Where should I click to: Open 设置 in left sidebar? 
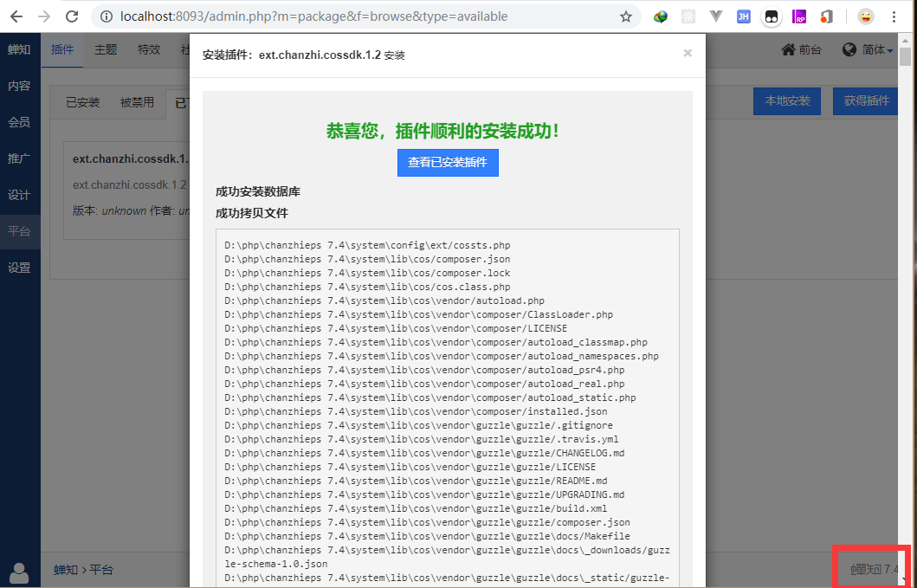tap(19, 268)
